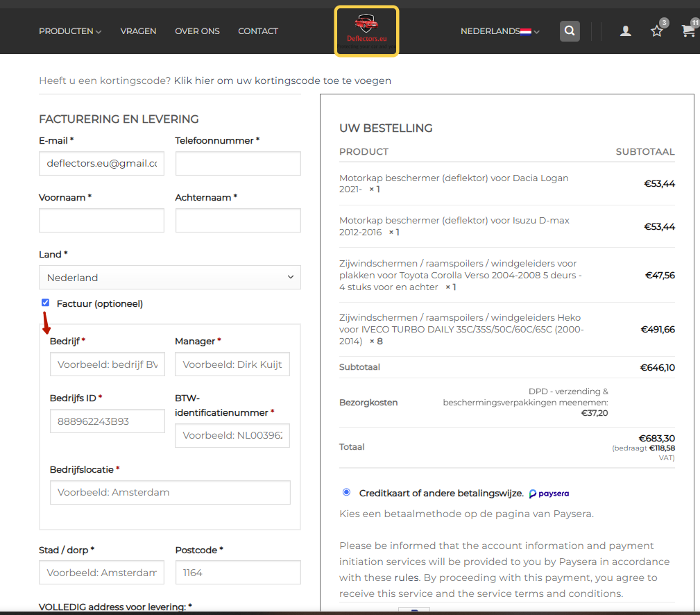Open the Paysera rules link
Viewport: 700px width, 615px height.
tap(407, 578)
